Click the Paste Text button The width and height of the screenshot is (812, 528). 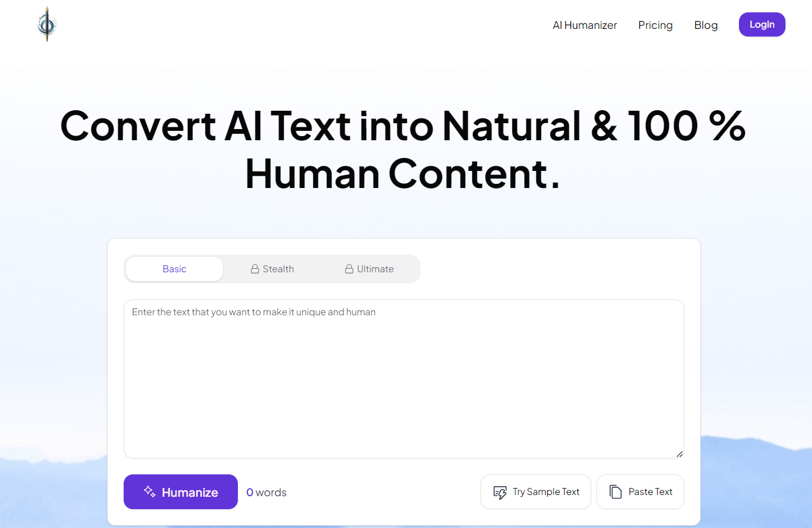coord(640,491)
